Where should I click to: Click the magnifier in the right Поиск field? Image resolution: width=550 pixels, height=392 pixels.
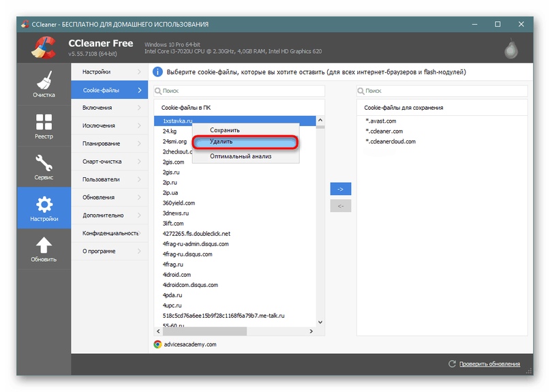[361, 91]
